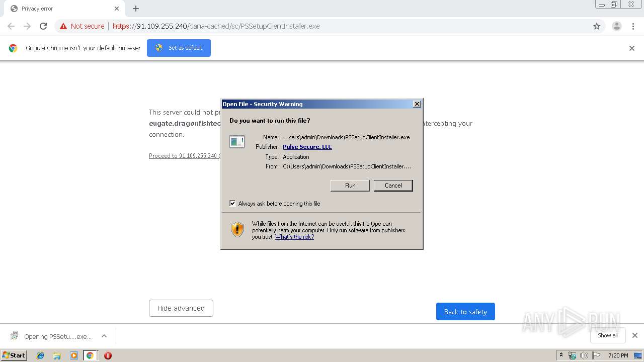Click the volume speaker tray icon

(x=584, y=355)
